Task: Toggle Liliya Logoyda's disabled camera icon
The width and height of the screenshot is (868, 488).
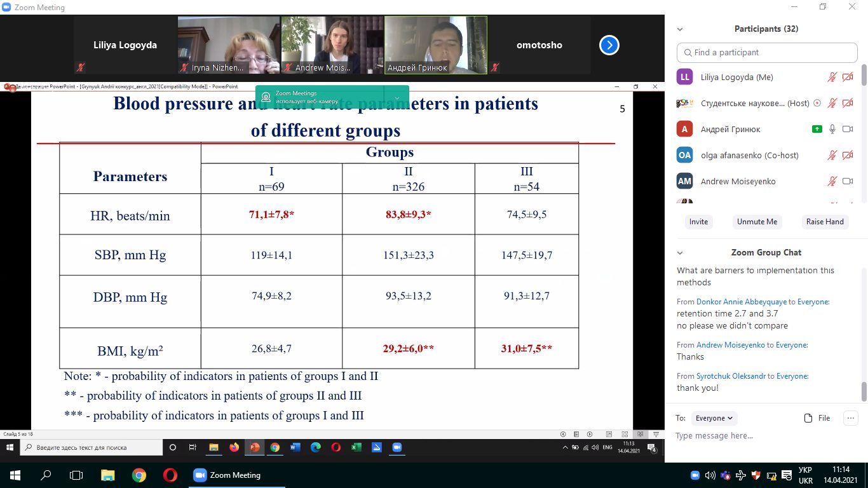Action: pyautogui.click(x=847, y=78)
